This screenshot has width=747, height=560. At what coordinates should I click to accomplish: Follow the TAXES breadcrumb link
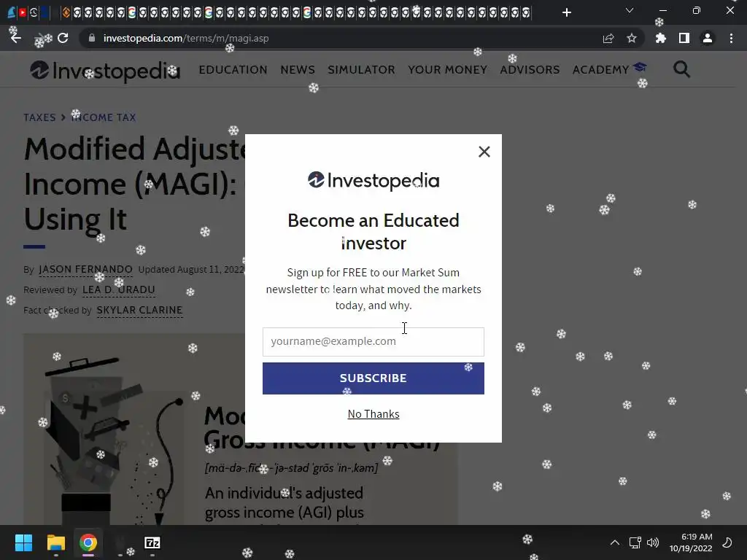39,117
